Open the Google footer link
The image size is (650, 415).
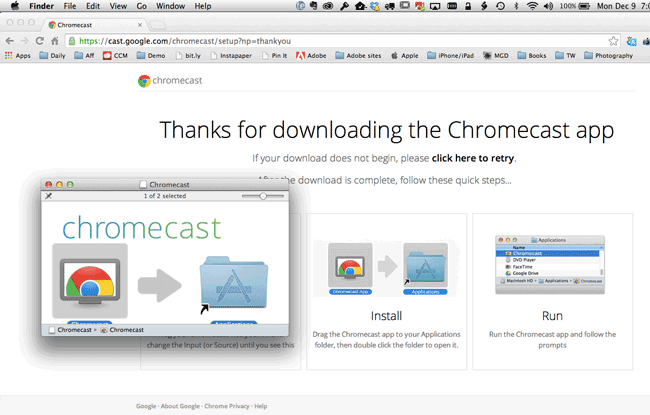[x=146, y=406]
